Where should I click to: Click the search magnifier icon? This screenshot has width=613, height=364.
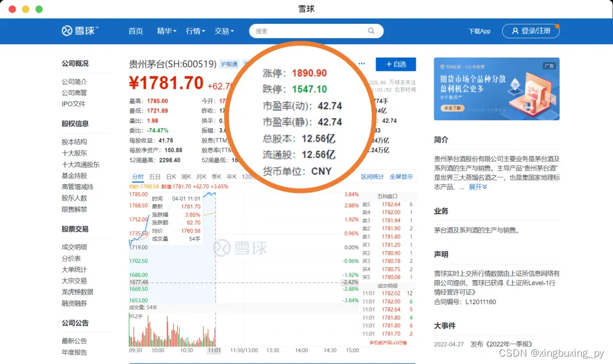[x=371, y=31]
